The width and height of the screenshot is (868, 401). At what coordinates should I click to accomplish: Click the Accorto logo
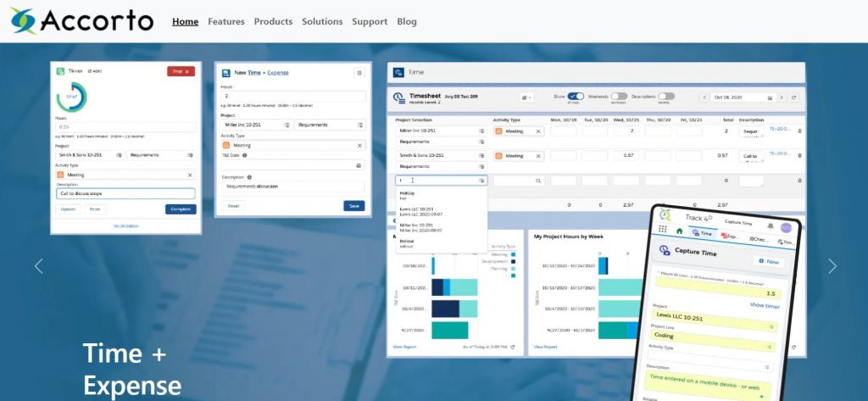(81, 21)
